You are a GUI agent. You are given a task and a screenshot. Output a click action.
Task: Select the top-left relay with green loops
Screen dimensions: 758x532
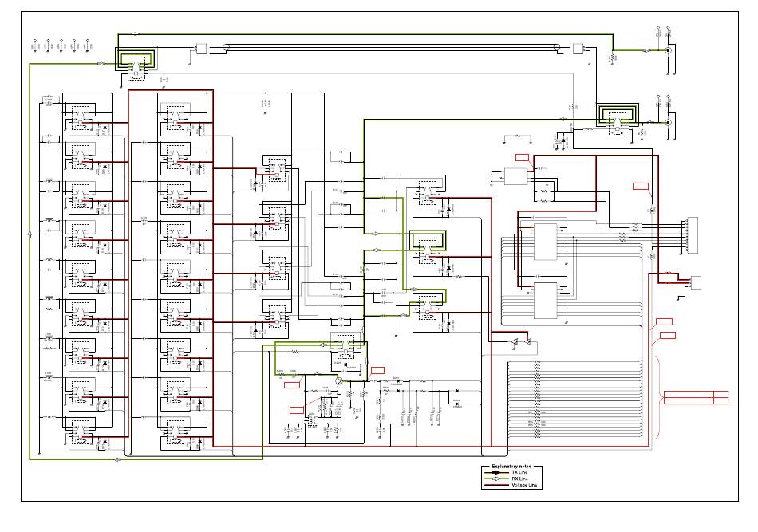[136, 65]
